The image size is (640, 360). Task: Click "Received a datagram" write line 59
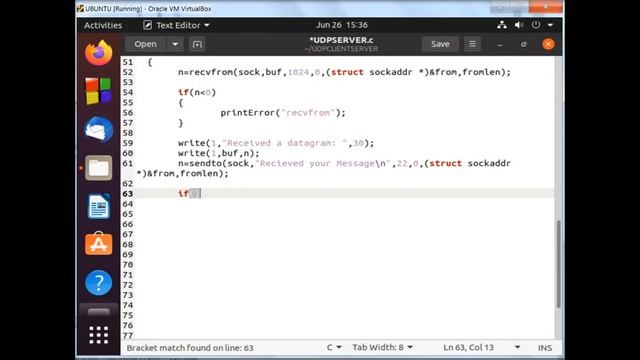click(276, 143)
